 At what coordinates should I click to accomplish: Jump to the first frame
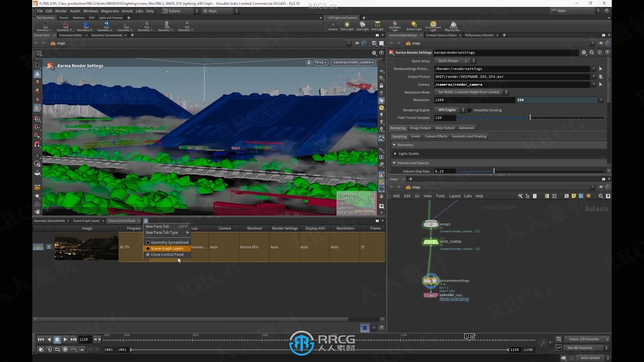[41, 340]
